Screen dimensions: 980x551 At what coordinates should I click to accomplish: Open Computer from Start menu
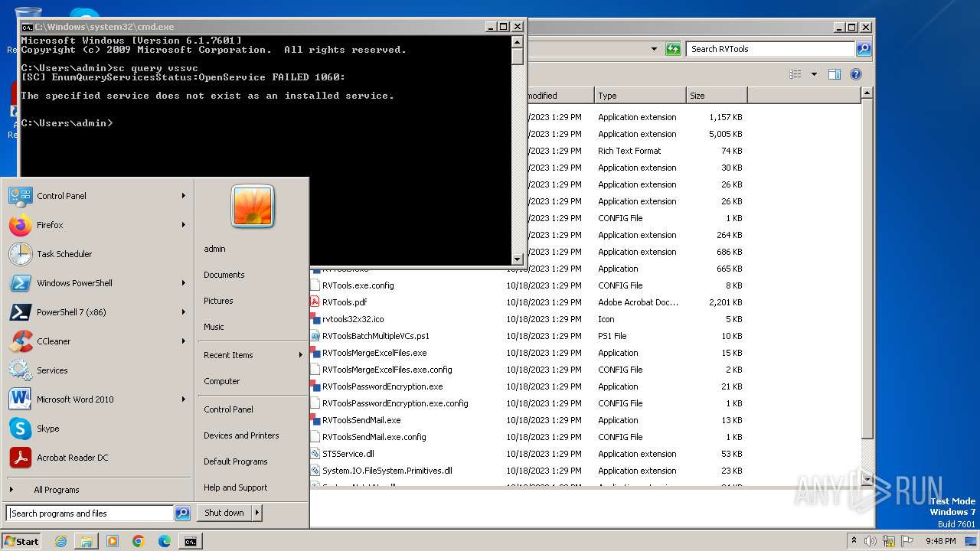(222, 381)
